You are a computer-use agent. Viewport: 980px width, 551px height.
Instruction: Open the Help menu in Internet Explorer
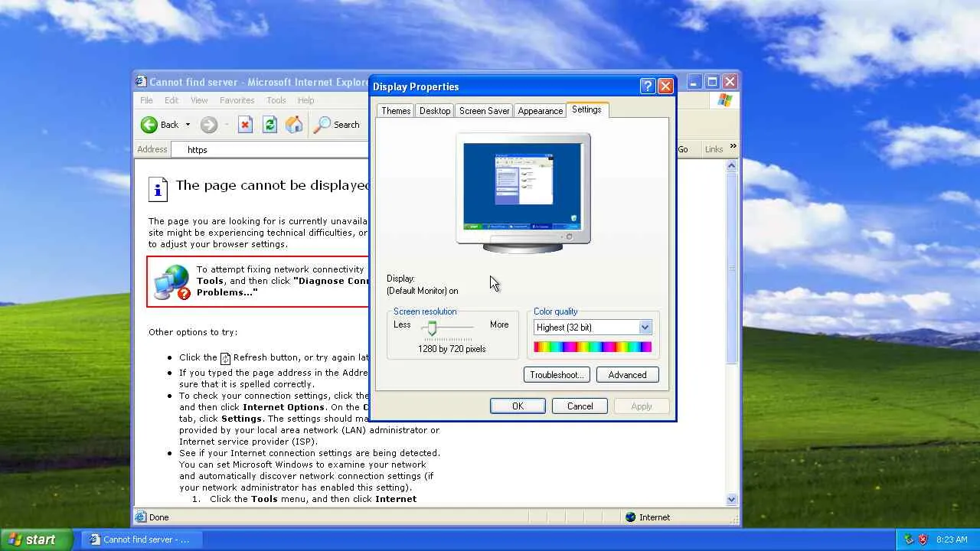click(x=306, y=100)
